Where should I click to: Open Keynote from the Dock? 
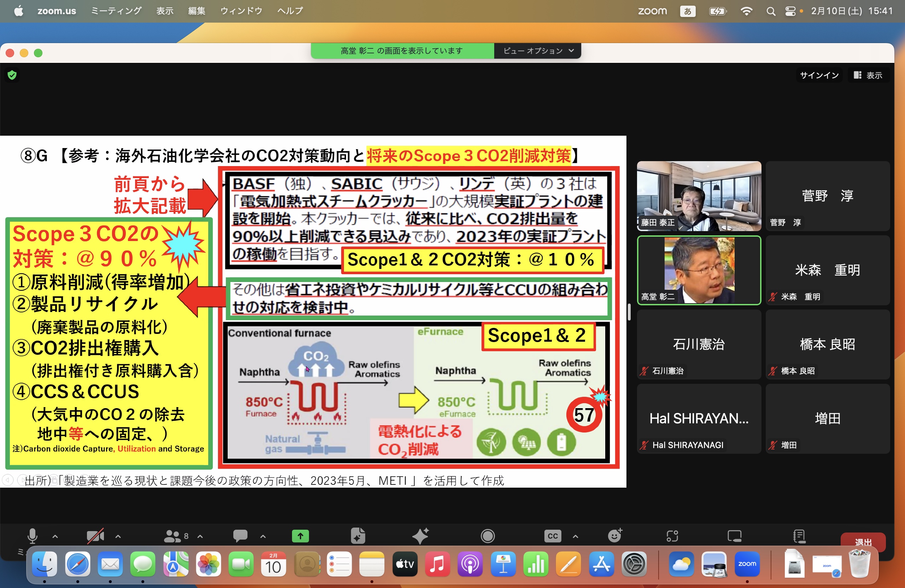point(503,564)
